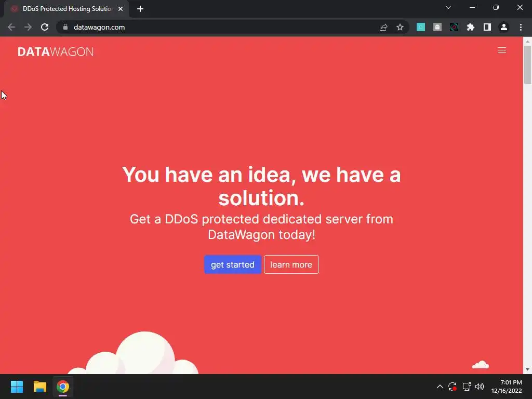Image resolution: width=532 pixels, height=399 pixels.
Task: Bookmark this tab with star icon
Action: coord(400,27)
